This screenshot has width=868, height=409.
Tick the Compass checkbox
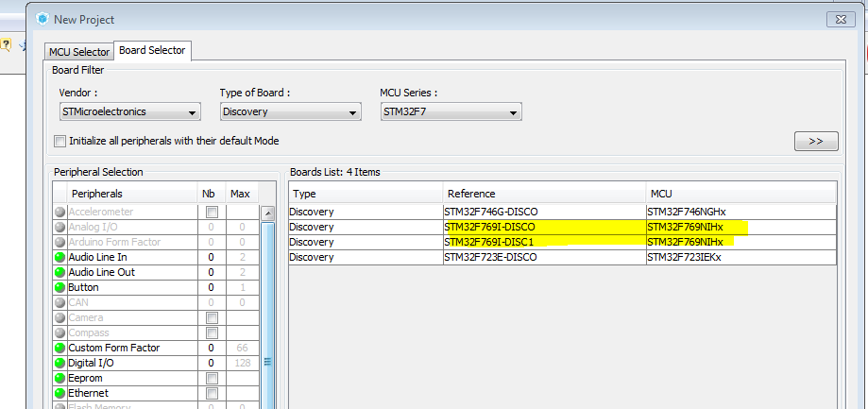(x=212, y=332)
